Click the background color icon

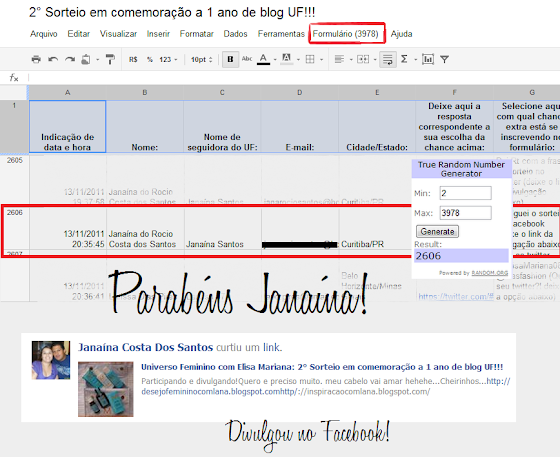click(286, 59)
